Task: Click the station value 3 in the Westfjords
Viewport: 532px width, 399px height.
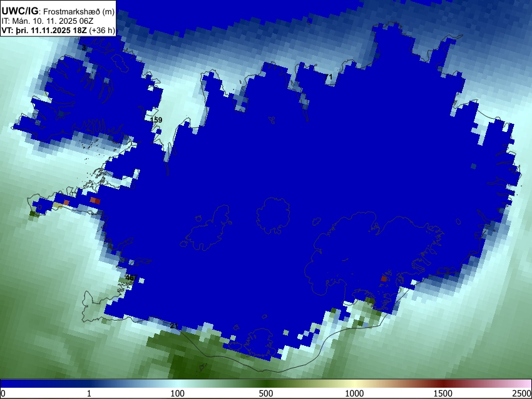Action: click(x=84, y=48)
